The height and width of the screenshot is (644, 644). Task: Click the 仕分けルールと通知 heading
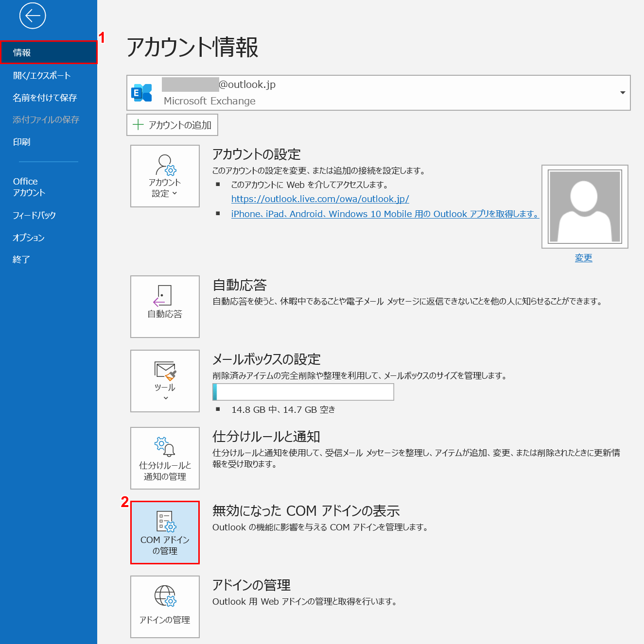tap(266, 437)
